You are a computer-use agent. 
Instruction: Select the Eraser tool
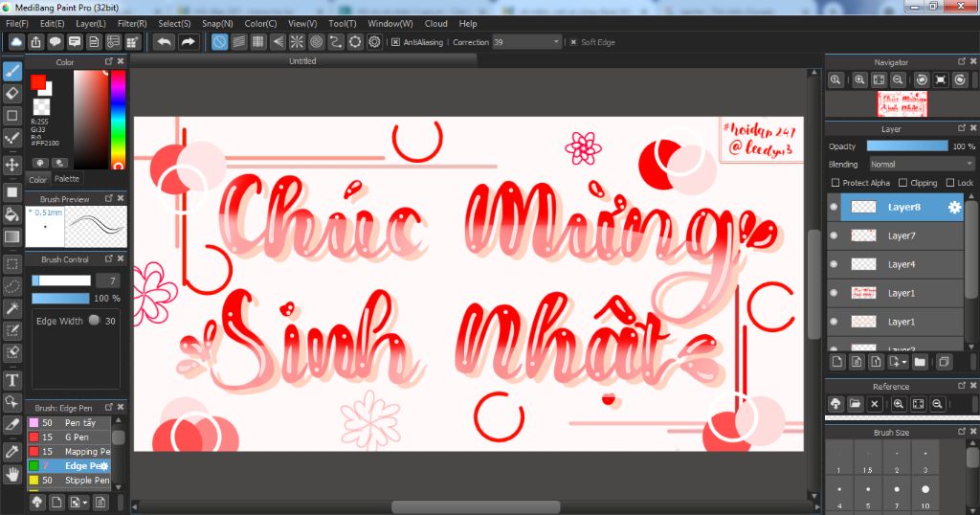(x=11, y=93)
